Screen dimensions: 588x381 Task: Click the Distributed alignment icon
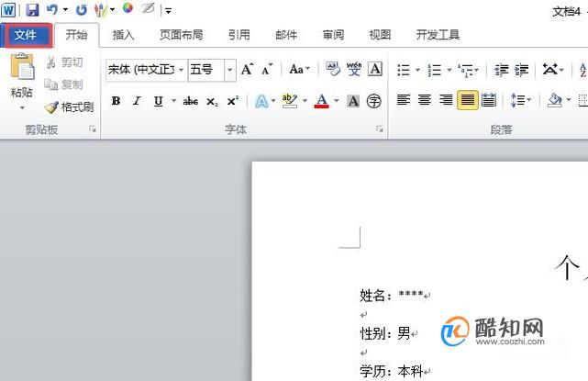489,100
